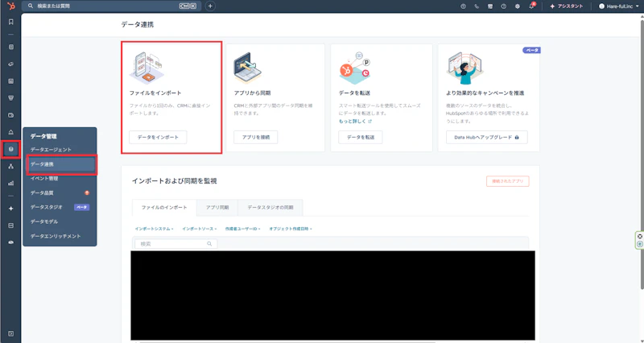644x343 pixels.
Task: Open the Sales funnel sidebar icon
Action: click(x=11, y=98)
